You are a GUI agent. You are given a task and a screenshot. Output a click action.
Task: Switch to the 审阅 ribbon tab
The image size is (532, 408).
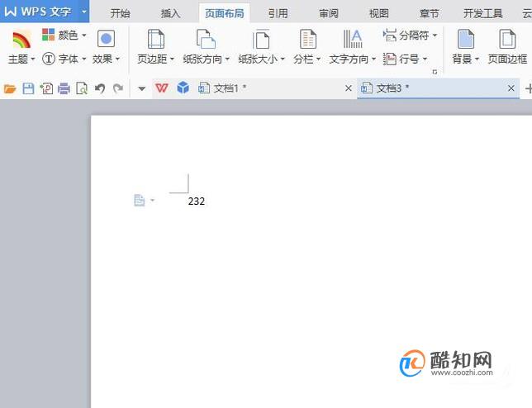pyautogui.click(x=329, y=13)
